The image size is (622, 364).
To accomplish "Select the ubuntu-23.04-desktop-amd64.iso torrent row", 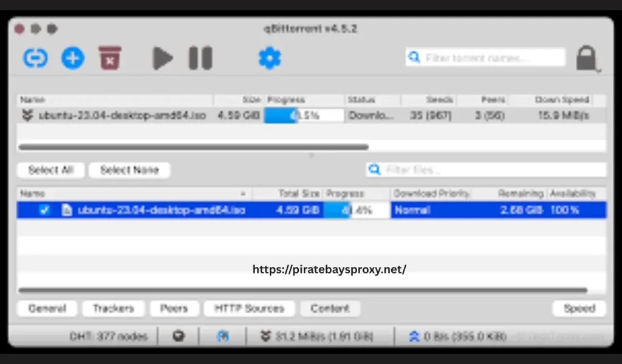I will [311, 115].
